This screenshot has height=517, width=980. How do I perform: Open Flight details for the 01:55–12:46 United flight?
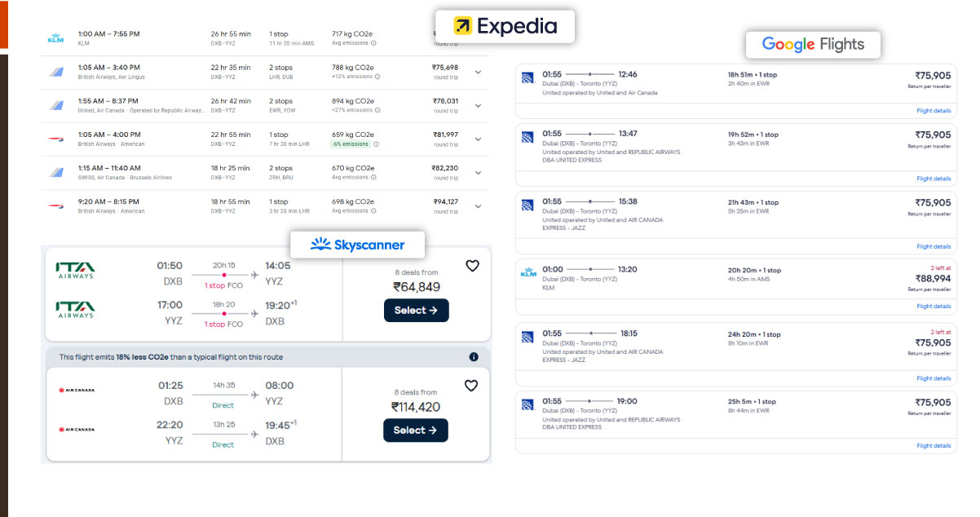[x=934, y=111]
